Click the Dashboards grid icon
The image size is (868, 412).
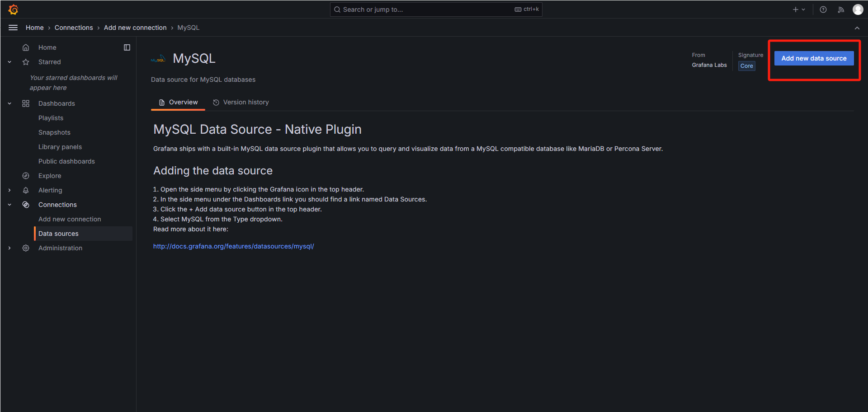[x=26, y=103]
